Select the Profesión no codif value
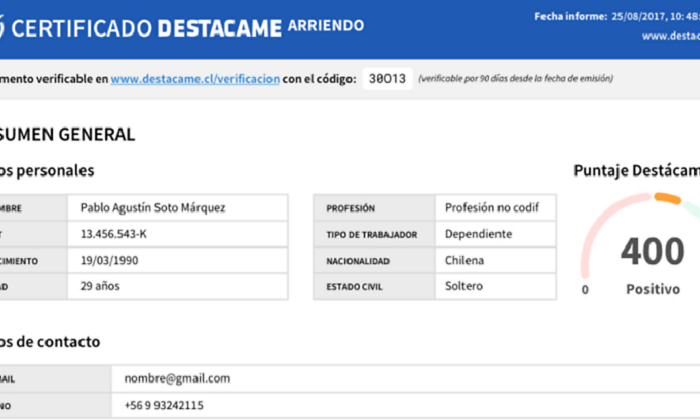The width and height of the screenshot is (700, 420). point(492,208)
